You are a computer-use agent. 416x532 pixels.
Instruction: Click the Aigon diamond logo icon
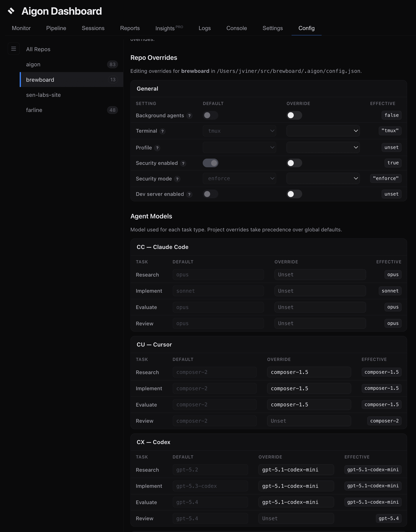point(11,11)
